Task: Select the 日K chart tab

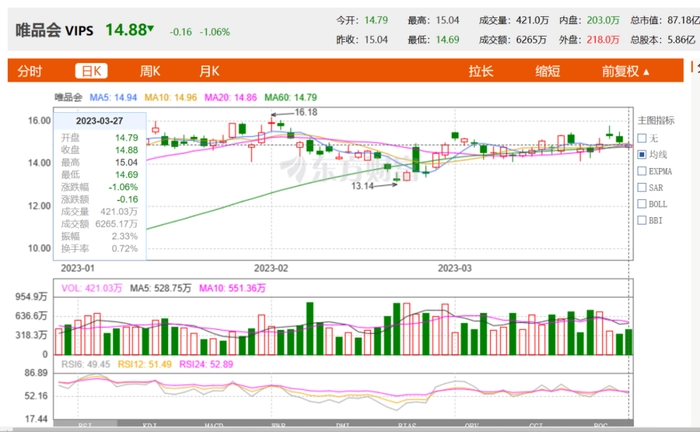Action: tap(92, 71)
